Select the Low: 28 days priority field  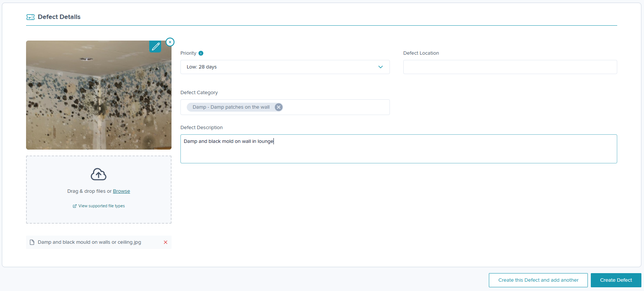click(285, 67)
